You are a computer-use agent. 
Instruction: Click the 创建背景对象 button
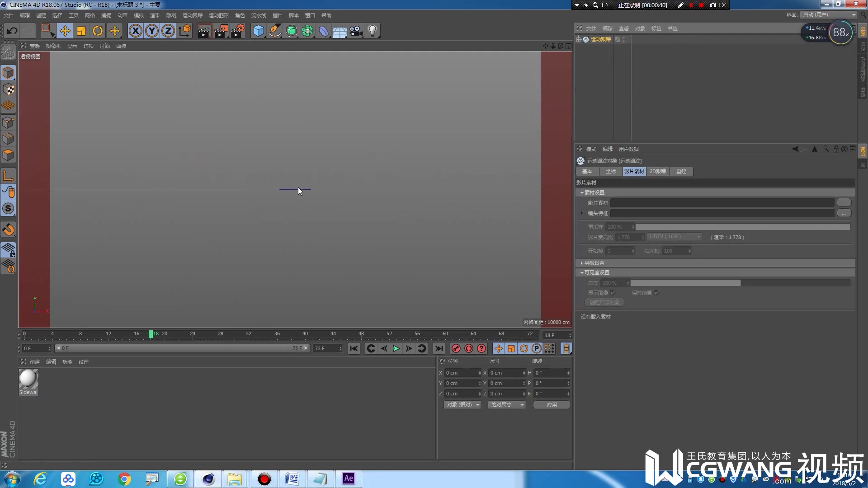coord(604,302)
